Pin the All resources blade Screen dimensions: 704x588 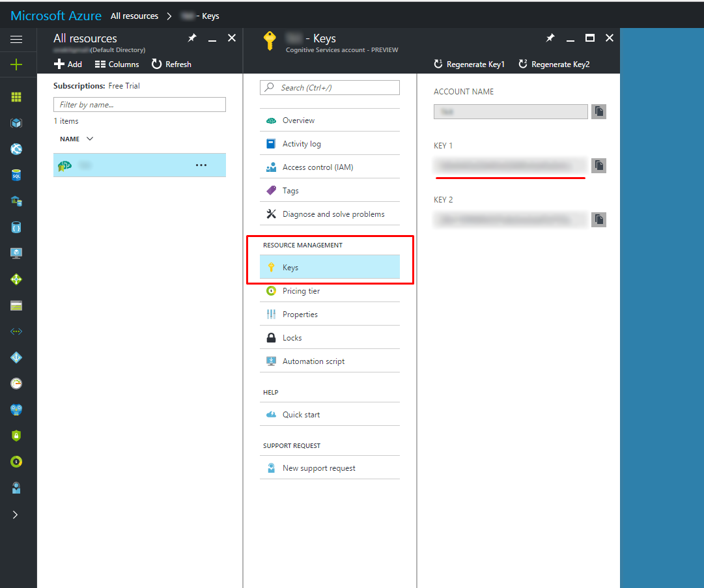[x=192, y=38]
